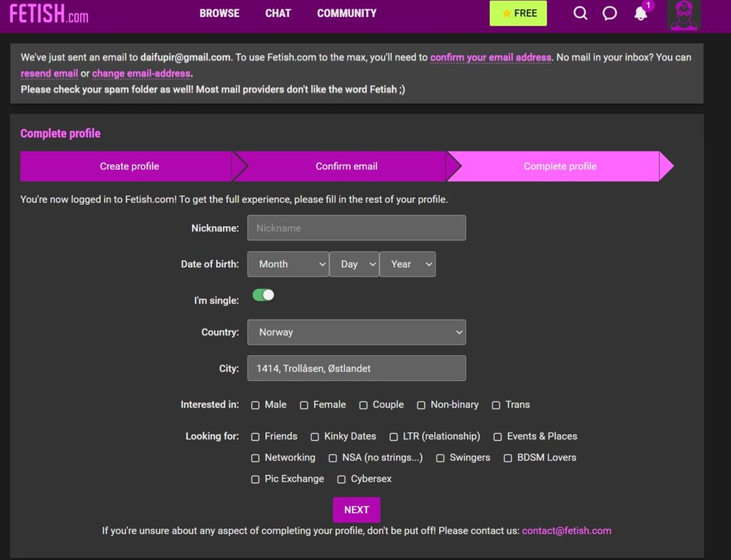Expand the Month birth date dropdown

point(288,264)
